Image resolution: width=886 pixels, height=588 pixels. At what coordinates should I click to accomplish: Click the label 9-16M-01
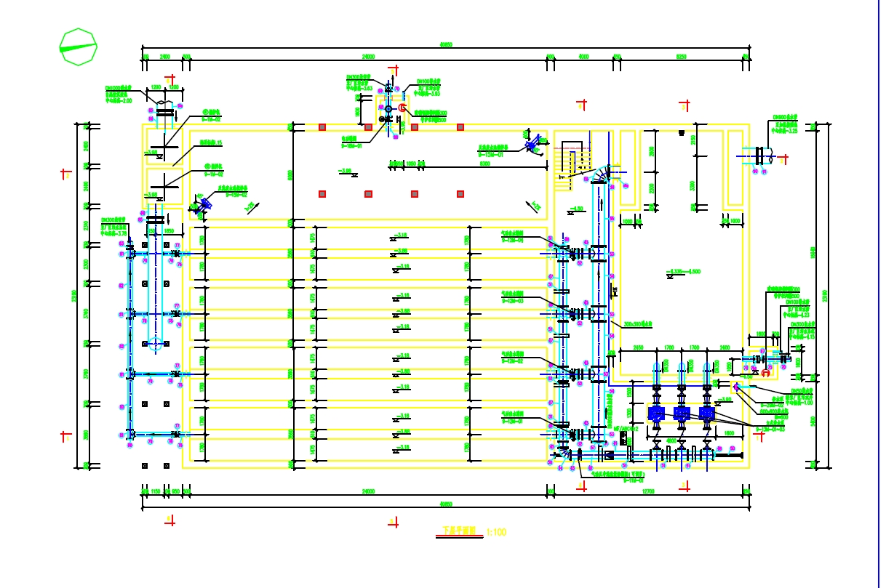352,145
